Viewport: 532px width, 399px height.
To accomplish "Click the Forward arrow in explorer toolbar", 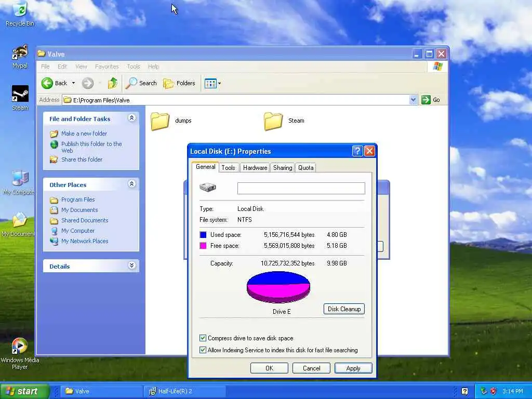I will tap(87, 83).
